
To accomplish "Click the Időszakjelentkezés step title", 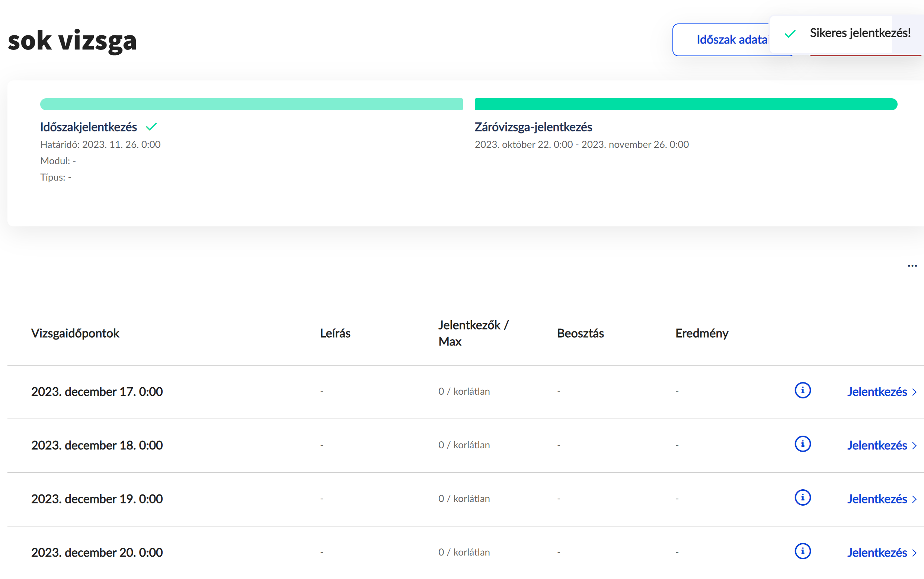I will click(x=89, y=127).
